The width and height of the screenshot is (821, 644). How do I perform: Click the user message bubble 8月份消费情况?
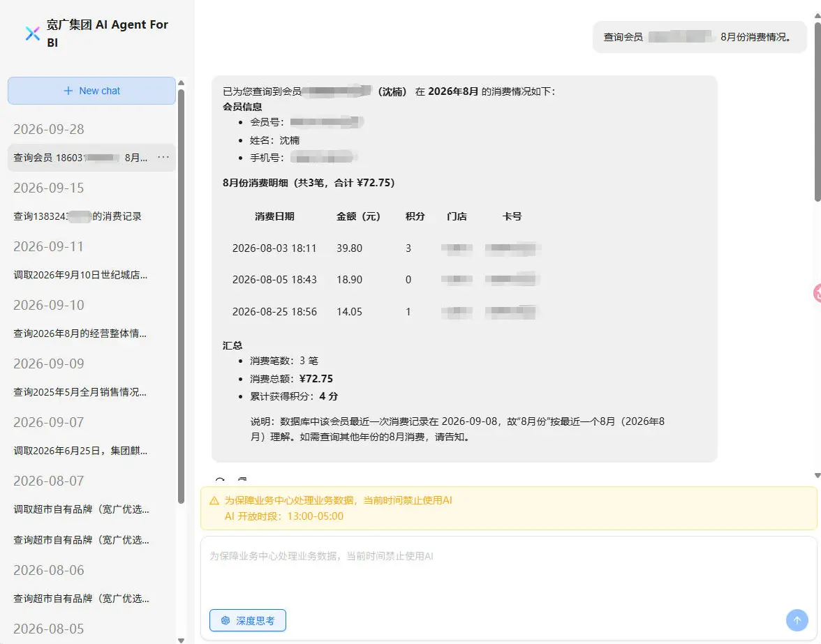pos(700,37)
